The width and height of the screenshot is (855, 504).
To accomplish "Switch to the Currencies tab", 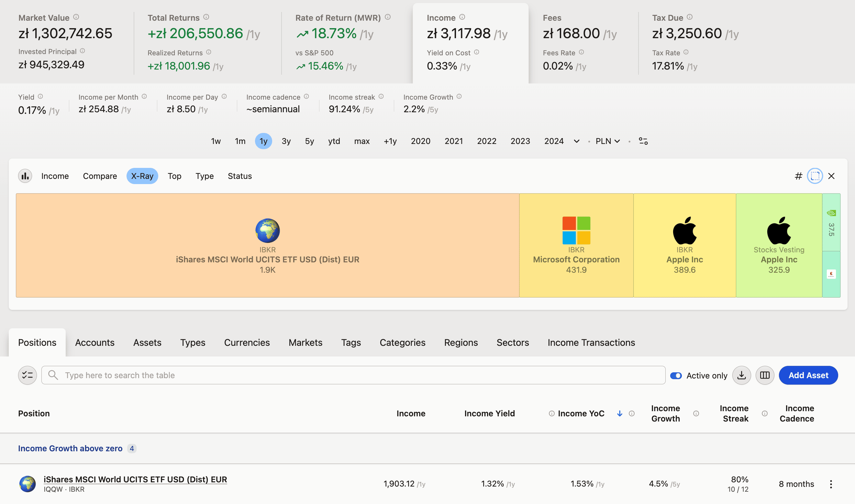I will (x=247, y=342).
